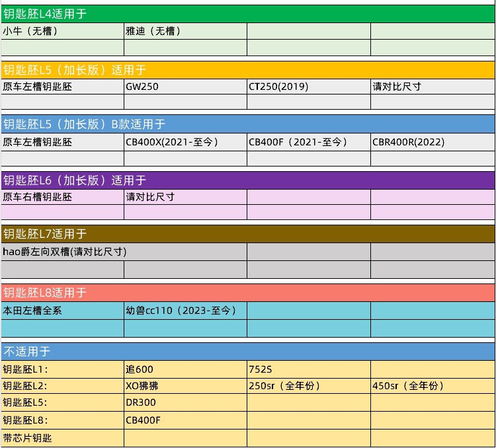The height and width of the screenshot is (448, 496).
Task: Click the cell 'hao爵左向双槽(请对比尺寸)'
Action: [124, 252]
